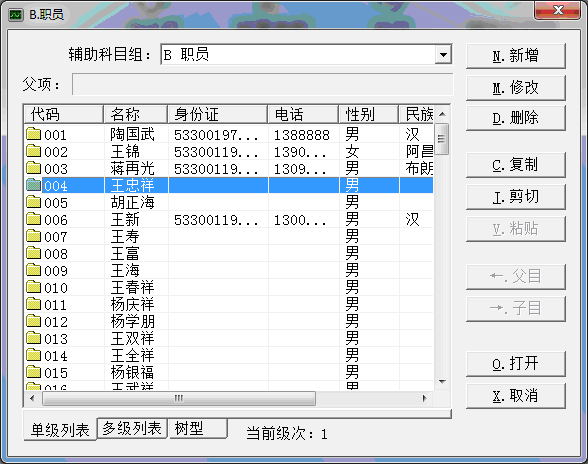
Task: Open the 辅助科目组 dropdown arrow
Action: 443,55
